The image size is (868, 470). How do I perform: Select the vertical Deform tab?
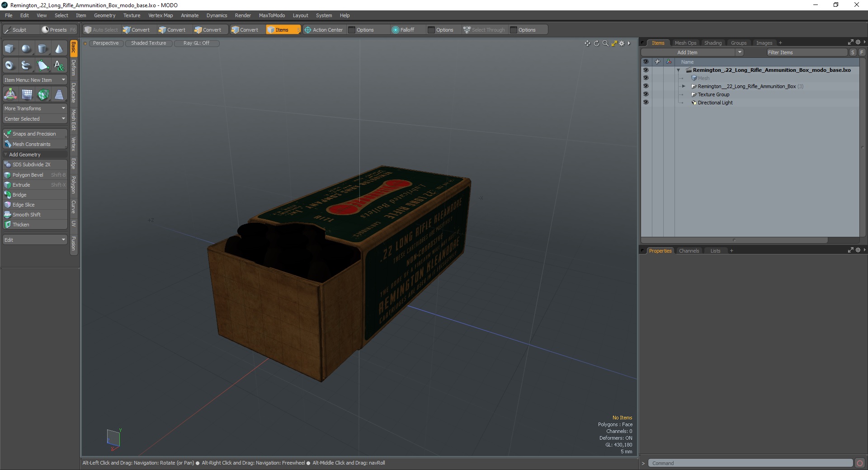pos(74,68)
